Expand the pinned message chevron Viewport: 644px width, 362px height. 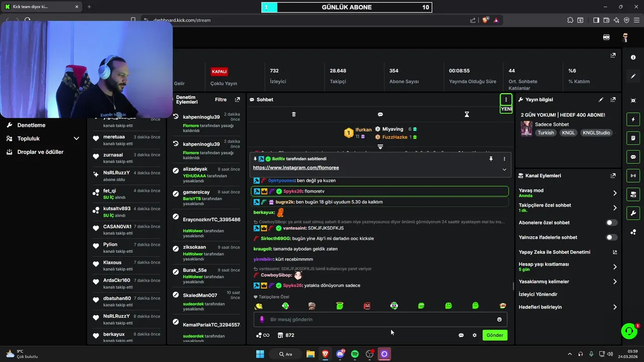[504, 169]
